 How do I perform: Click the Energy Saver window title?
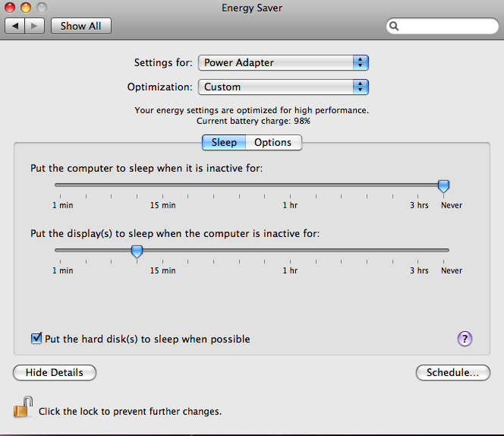point(252,8)
